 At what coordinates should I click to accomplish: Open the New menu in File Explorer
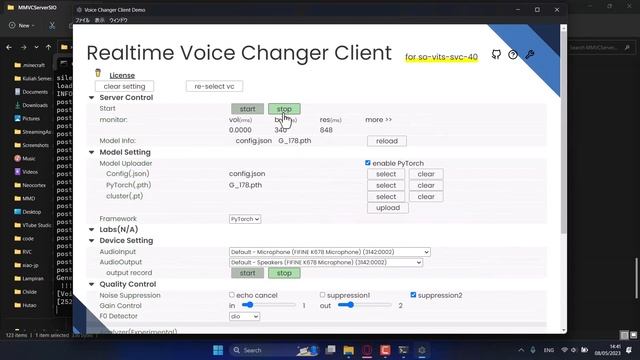[22, 25]
